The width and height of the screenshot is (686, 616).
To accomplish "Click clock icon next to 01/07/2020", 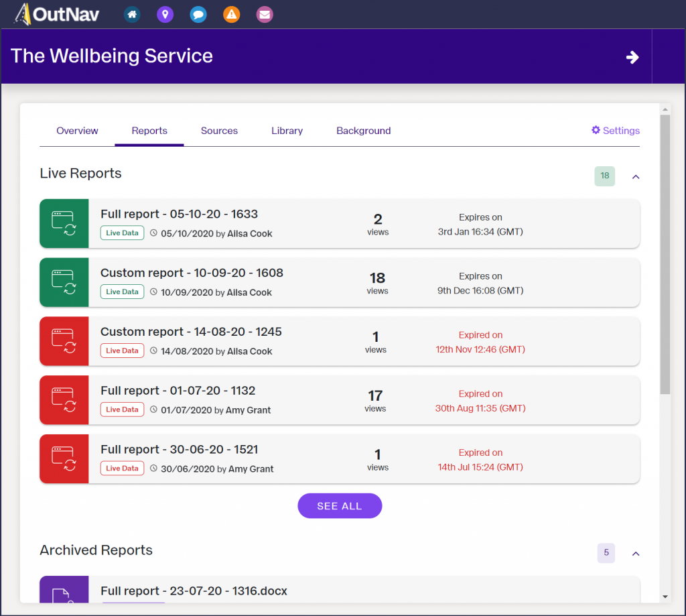I will (x=153, y=410).
